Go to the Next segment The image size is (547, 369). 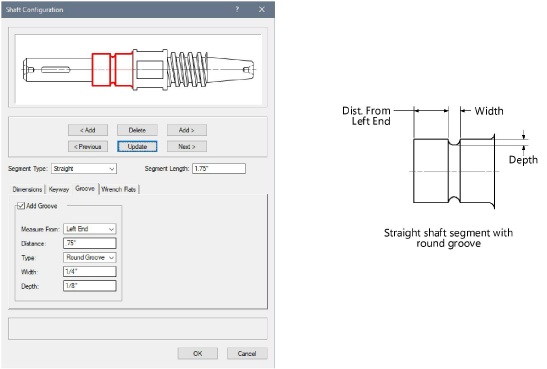(x=187, y=146)
